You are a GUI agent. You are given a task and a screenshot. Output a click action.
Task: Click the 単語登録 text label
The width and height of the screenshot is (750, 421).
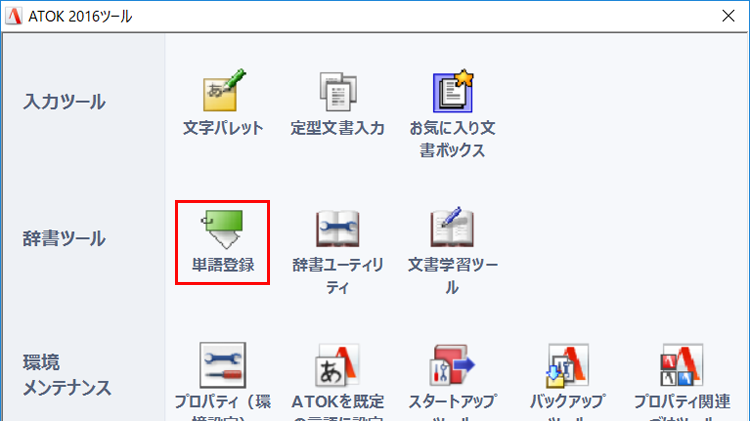tap(223, 265)
